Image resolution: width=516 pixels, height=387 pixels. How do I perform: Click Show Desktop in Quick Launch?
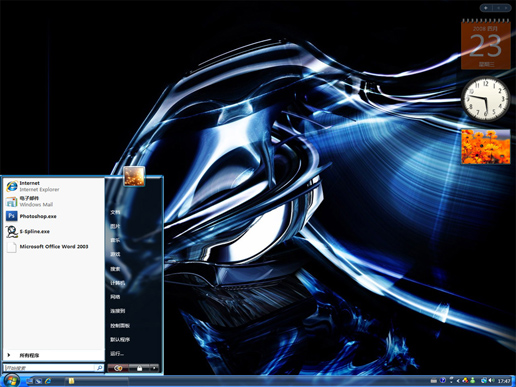click(29, 381)
